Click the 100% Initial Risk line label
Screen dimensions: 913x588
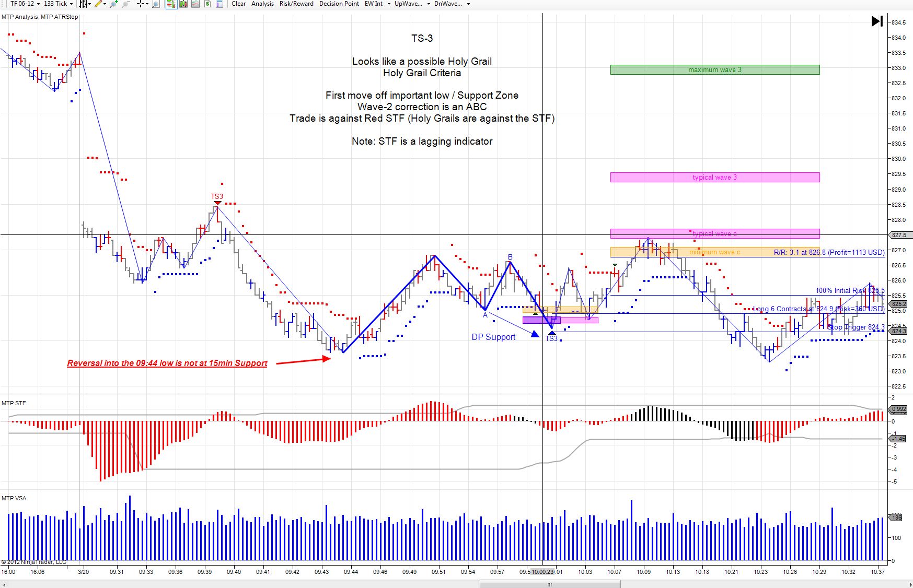tap(850, 291)
